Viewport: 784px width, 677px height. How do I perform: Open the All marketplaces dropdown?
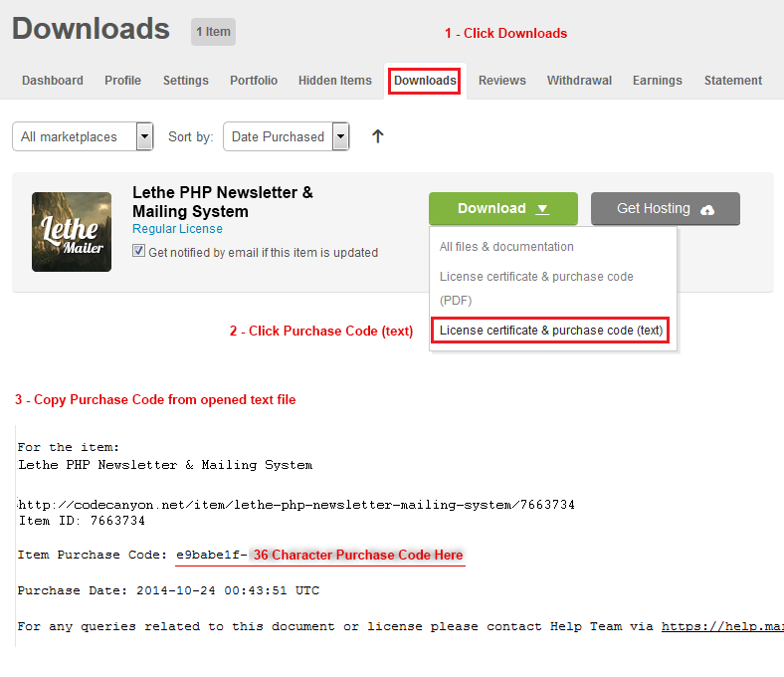point(83,136)
